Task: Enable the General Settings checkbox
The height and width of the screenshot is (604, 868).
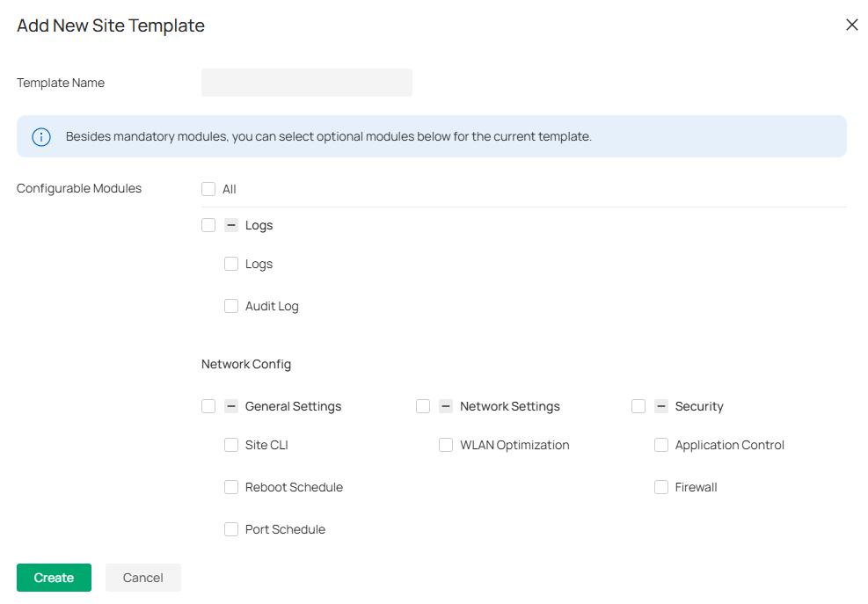Action: click(208, 406)
